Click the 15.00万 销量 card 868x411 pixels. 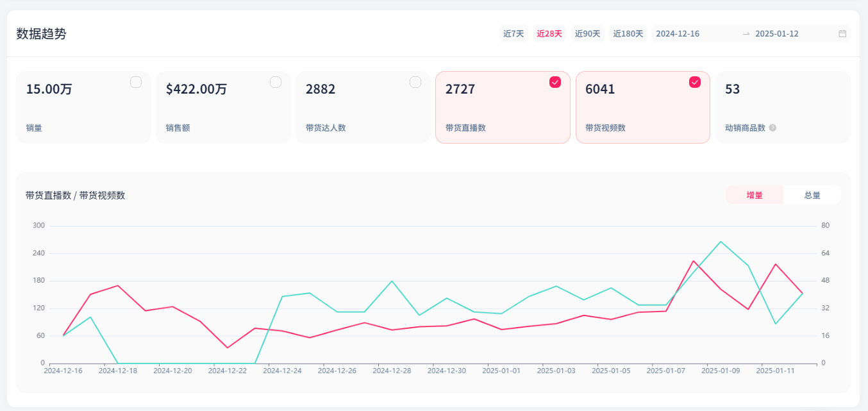pos(83,107)
